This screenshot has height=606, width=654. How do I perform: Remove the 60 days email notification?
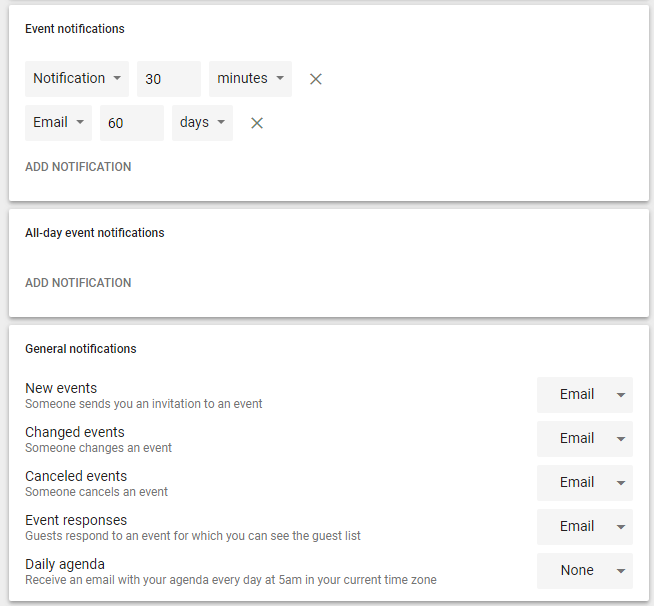pyautogui.click(x=257, y=123)
